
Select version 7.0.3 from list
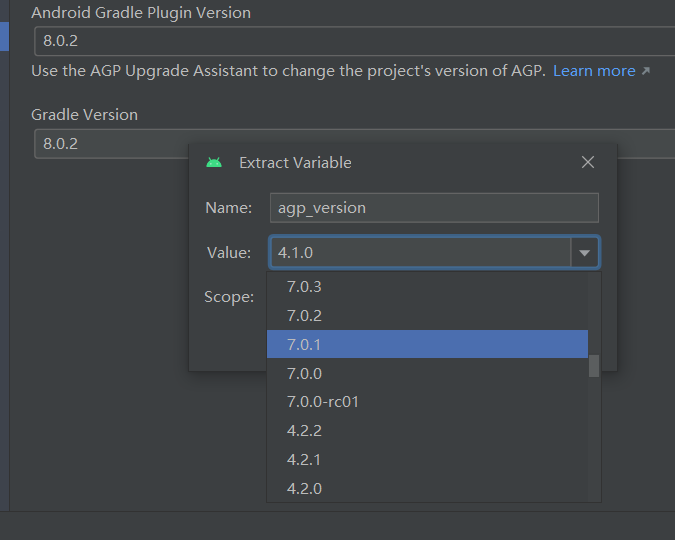(304, 287)
